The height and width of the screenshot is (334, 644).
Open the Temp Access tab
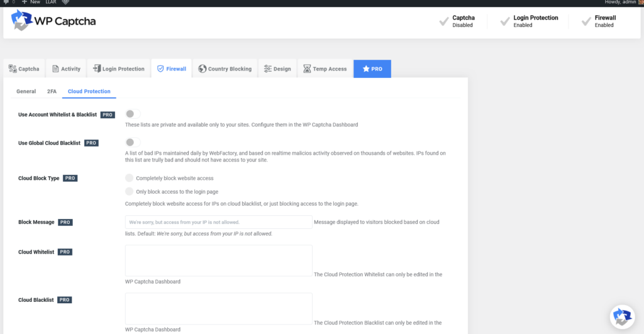[x=325, y=69]
